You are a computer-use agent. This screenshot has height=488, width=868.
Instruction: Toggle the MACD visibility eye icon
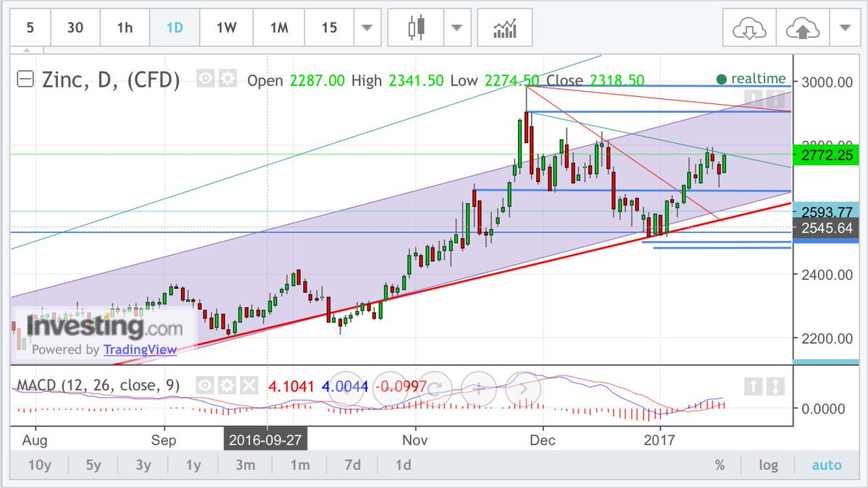pyautogui.click(x=205, y=386)
